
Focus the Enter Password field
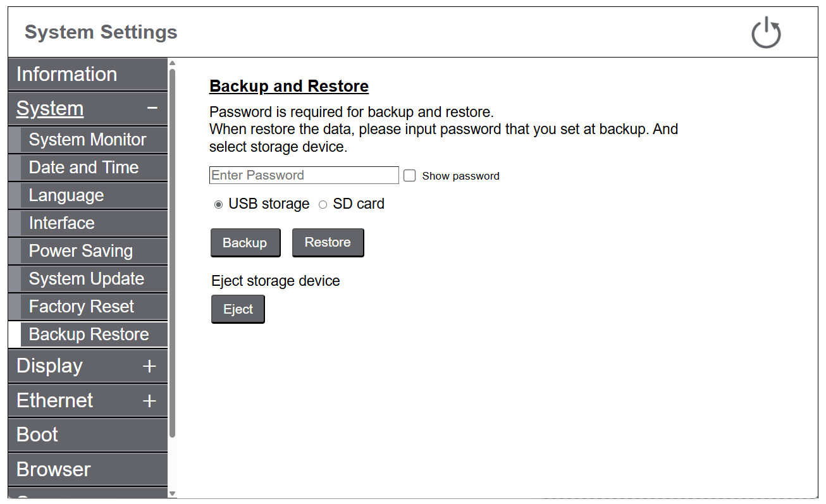304,175
